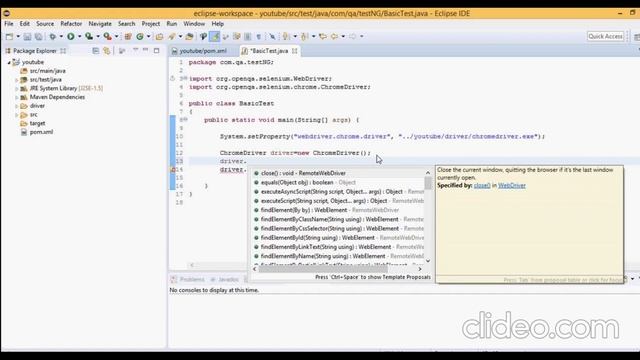Click the Save All toolbar icon
Screen dimensions: 640x360
pos(38,36)
